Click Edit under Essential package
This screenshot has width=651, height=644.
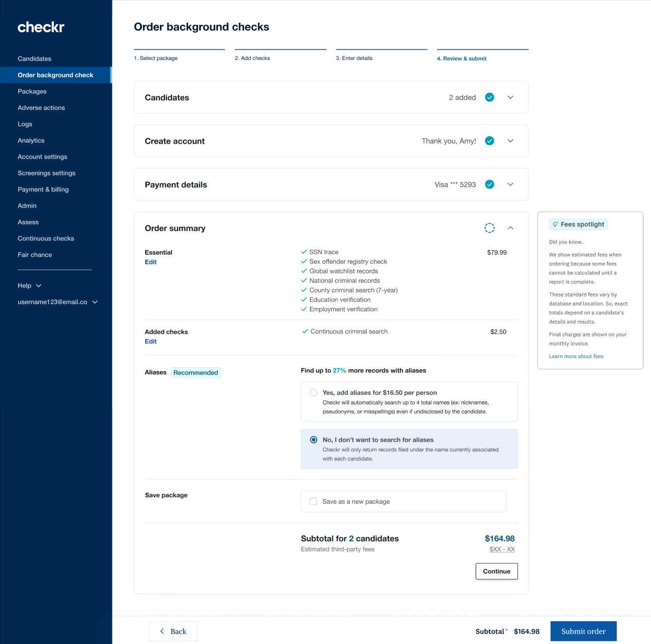point(151,262)
